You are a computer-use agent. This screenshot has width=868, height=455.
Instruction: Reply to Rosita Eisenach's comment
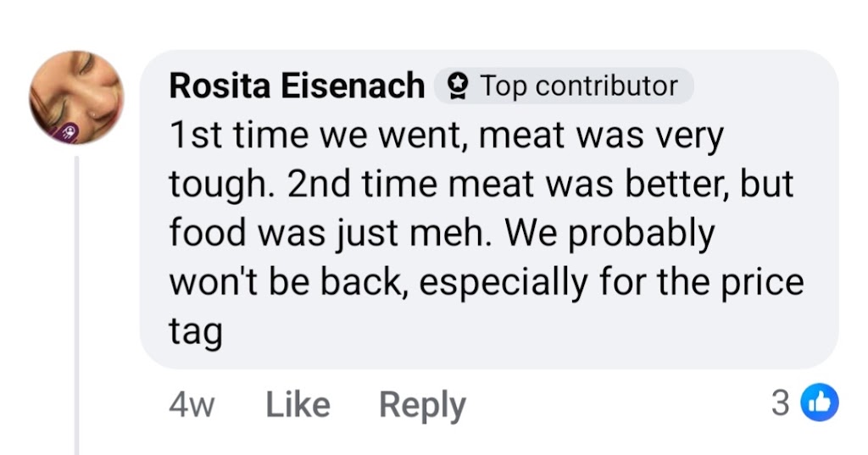coord(421,404)
